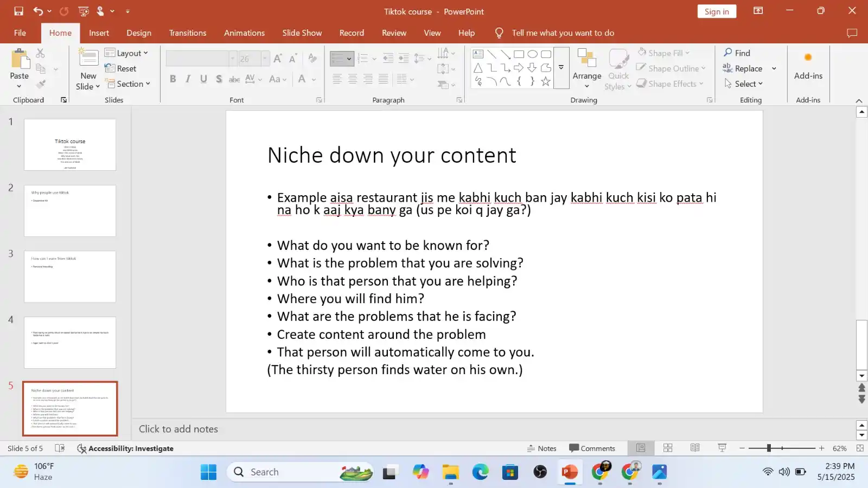Open Comments pane from status bar

tap(592, 448)
